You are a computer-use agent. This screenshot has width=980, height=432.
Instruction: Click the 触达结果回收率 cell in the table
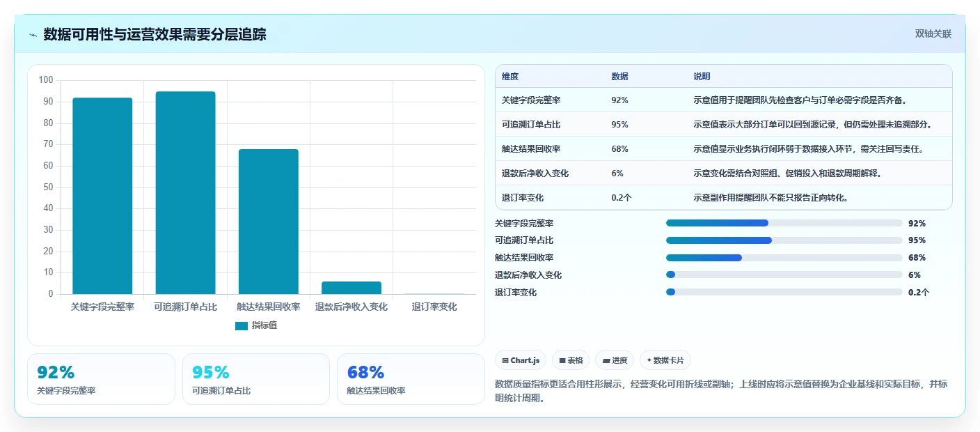(530, 149)
